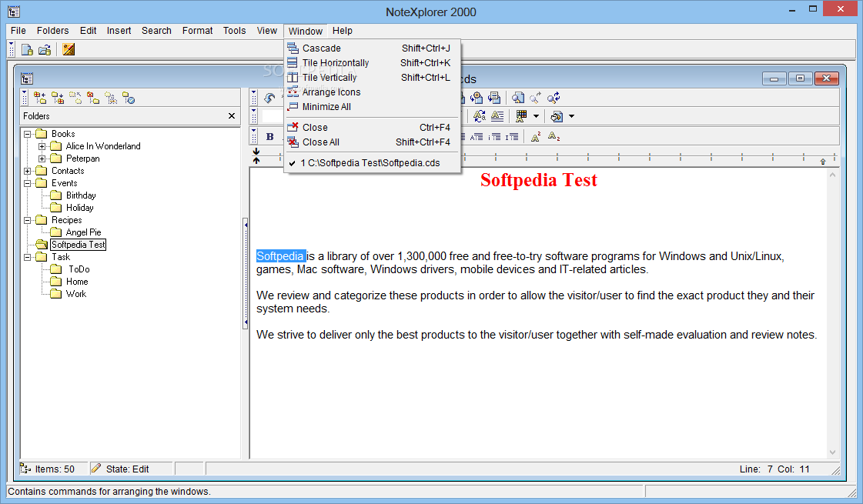Select the Holiday folder
This screenshot has width=863, height=504.
coord(80,208)
